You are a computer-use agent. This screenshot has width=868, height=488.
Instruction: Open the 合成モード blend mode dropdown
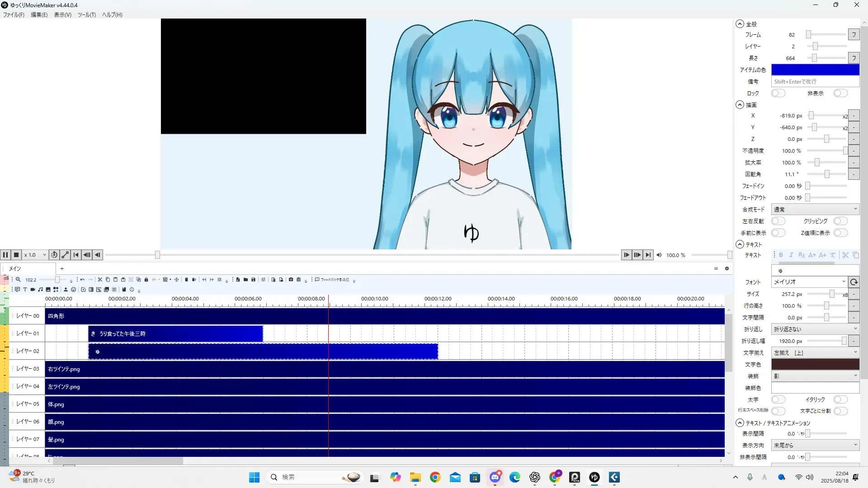815,210
